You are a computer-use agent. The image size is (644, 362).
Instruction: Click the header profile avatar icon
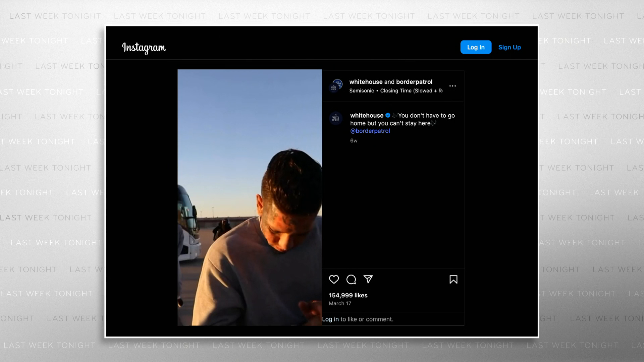coord(336,86)
